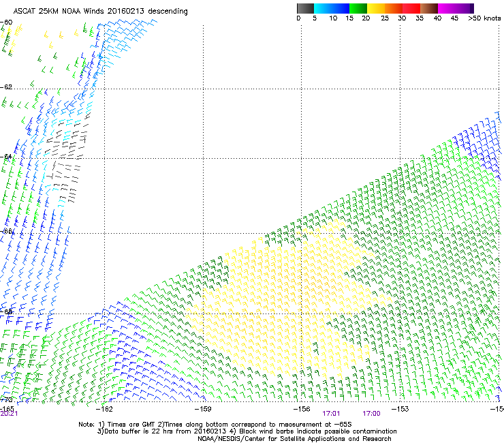Click the purple 17:01 pass time label
The height and width of the screenshot is (443, 504).
[332, 414]
